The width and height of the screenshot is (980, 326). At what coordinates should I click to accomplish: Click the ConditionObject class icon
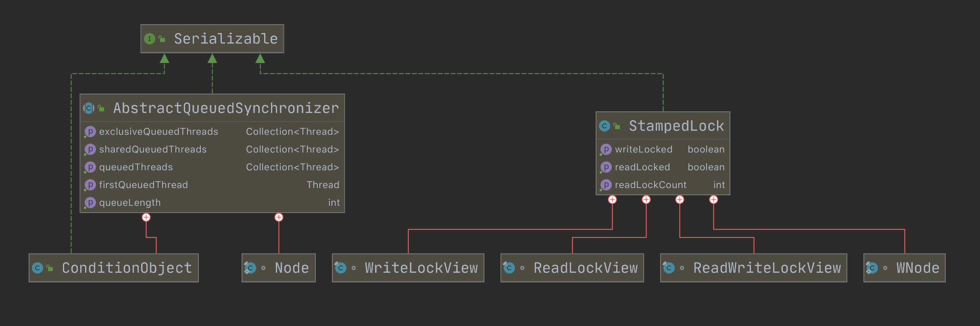pos(38,268)
